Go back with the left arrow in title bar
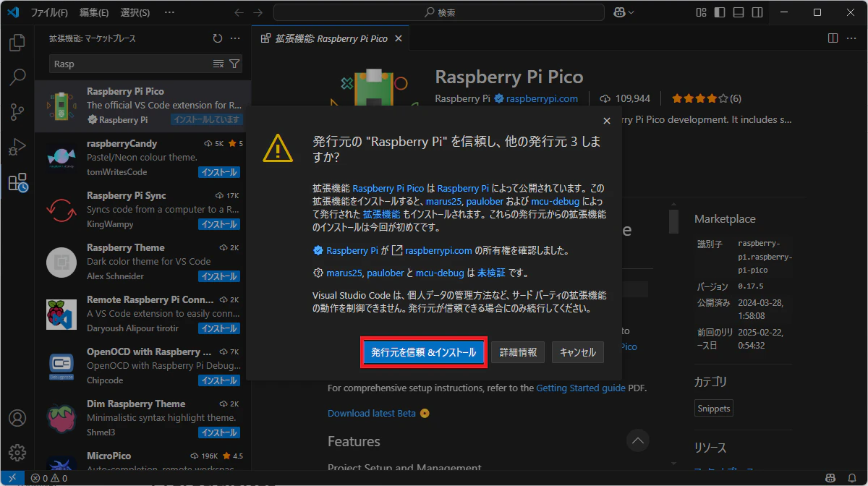Screen dimensions: 868x486 coord(239,12)
